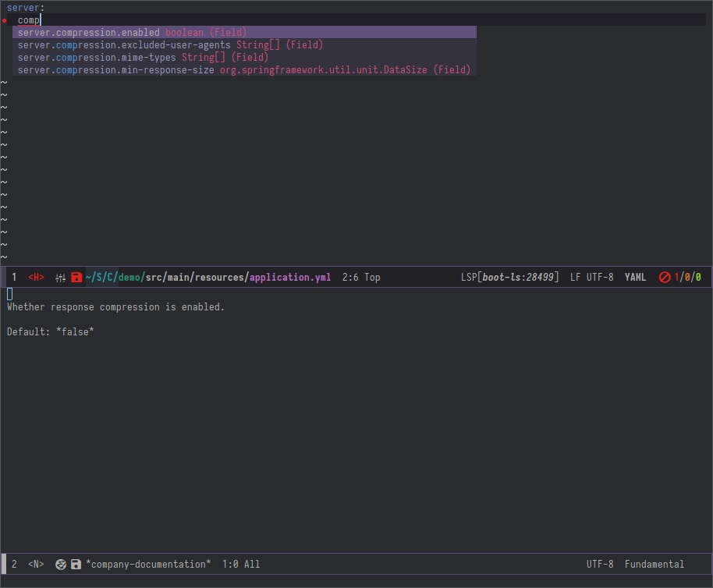Click 'boolean (Field)' type annotation
Screen dimensions: 713x588
pyautogui.click(x=206, y=32)
